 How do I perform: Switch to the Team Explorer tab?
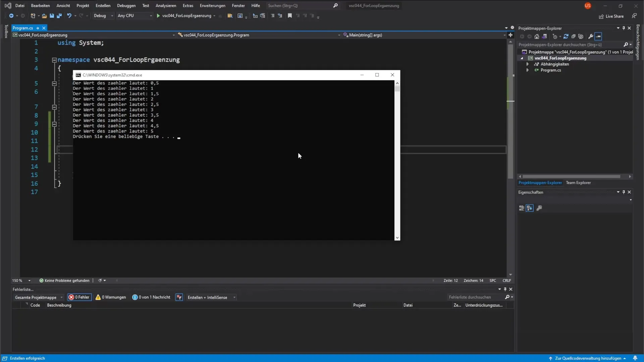578,183
